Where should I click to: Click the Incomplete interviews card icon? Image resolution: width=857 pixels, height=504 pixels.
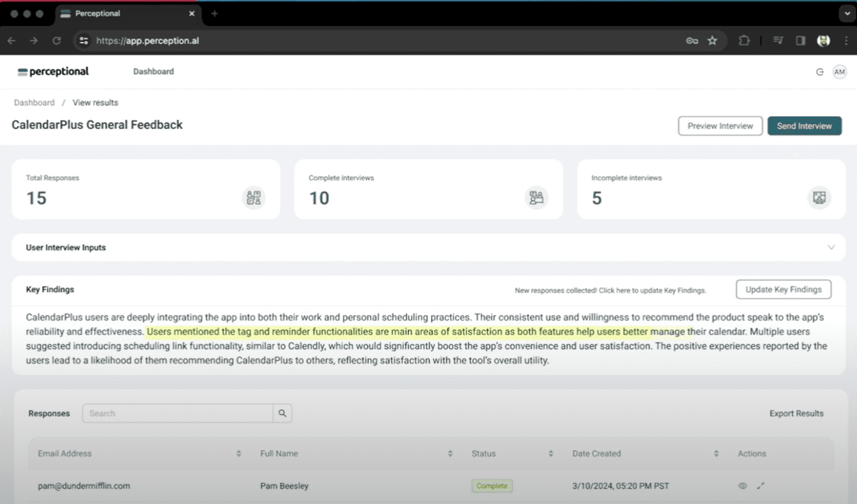coord(819,198)
